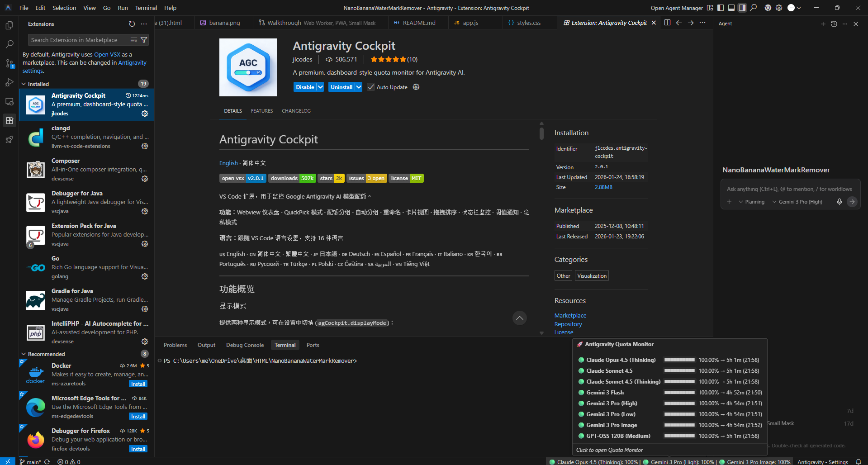Collapse the Recommended extensions section
The height and width of the screenshot is (465, 868).
(x=24, y=354)
